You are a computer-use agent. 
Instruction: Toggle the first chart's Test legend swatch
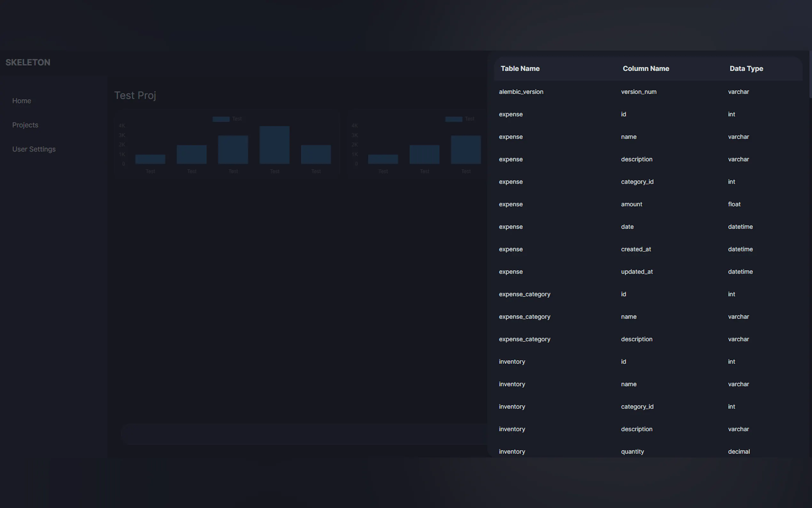coord(221,119)
